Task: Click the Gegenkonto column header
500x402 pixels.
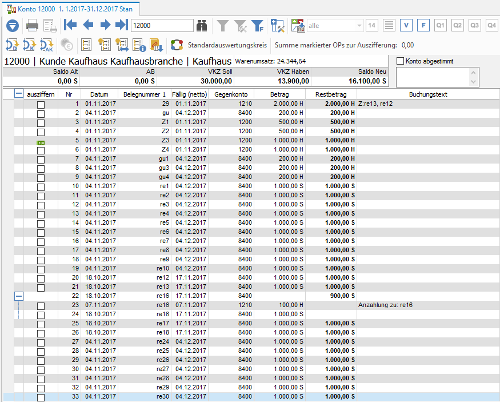Action: (x=231, y=94)
